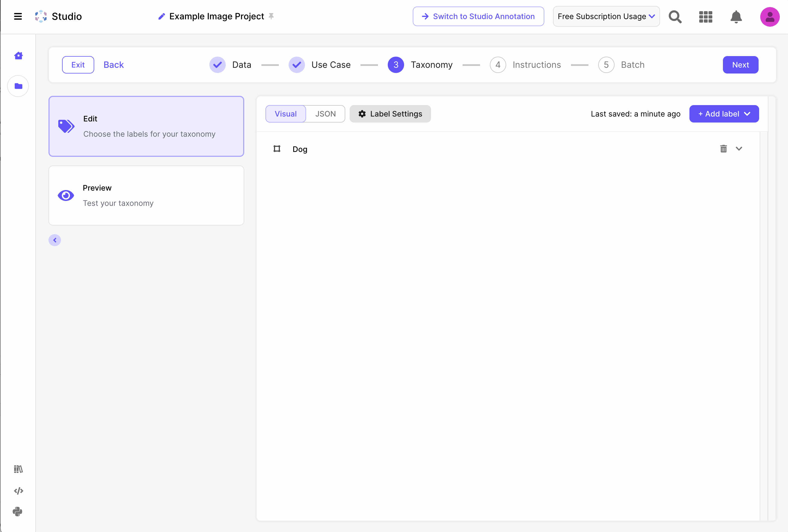Click the home icon in sidebar
The image size is (788, 532).
18,56
